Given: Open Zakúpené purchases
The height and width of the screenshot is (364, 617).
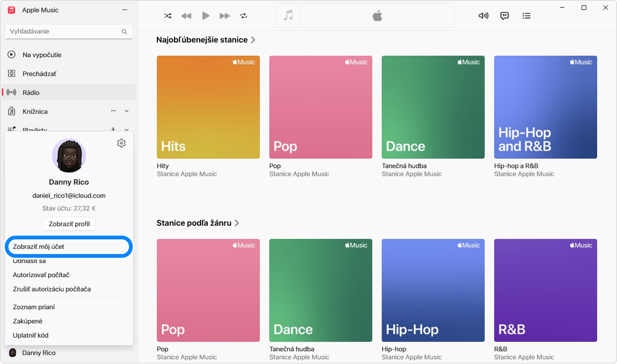Looking at the screenshot, I should click(28, 321).
